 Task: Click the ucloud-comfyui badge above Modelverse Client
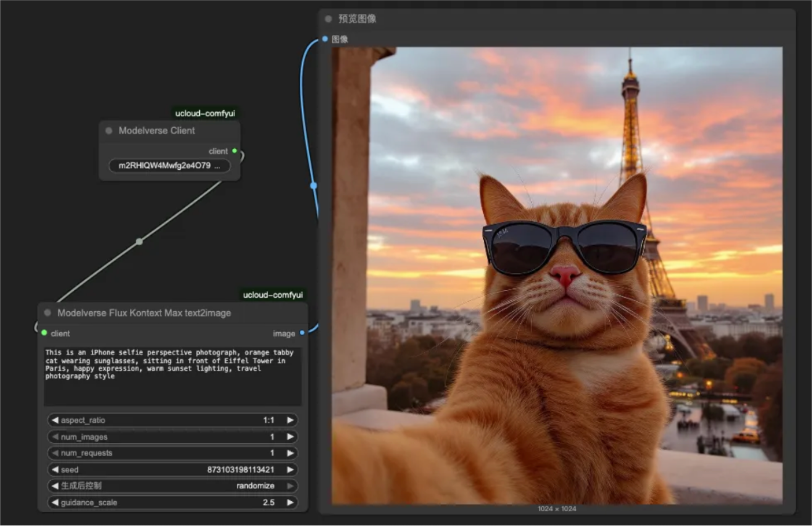point(206,113)
